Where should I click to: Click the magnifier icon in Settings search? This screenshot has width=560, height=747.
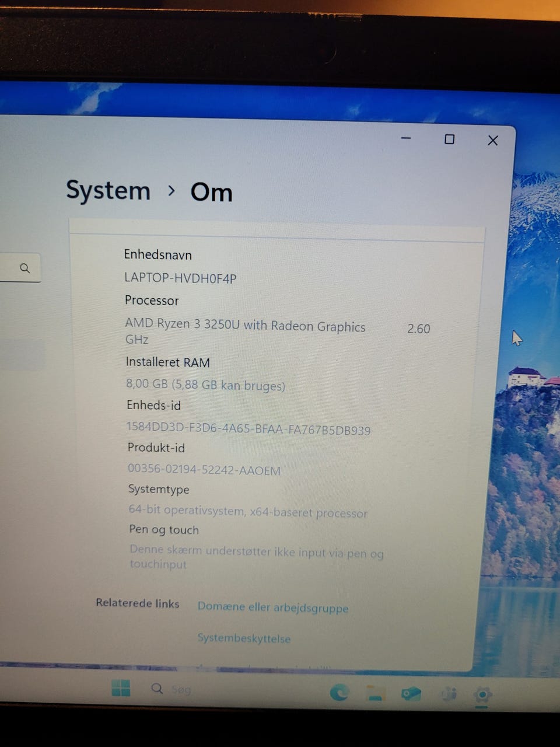[24, 268]
